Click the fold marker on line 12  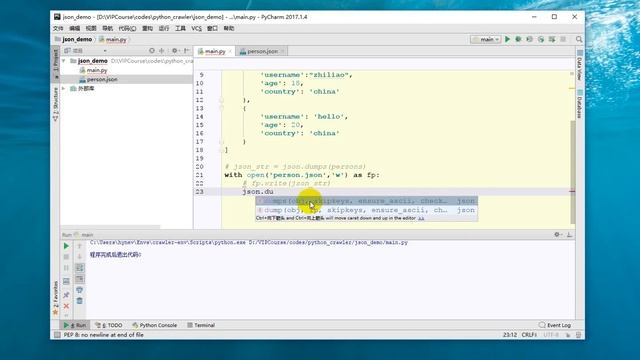coord(221,100)
